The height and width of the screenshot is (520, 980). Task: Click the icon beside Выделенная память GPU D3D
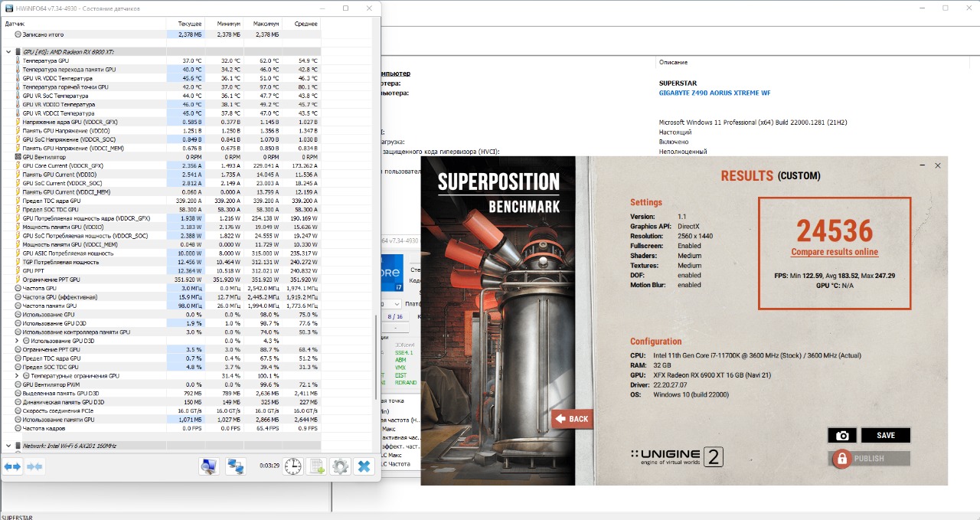click(x=18, y=393)
